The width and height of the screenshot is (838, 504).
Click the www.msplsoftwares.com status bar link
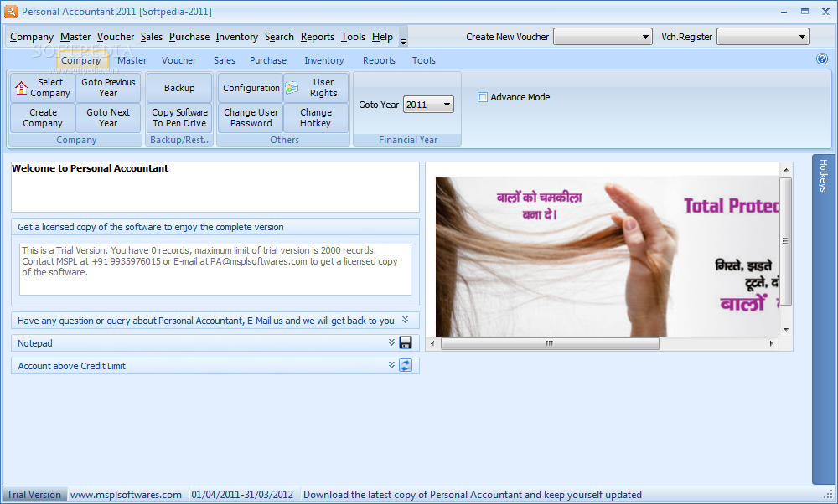[127, 495]
